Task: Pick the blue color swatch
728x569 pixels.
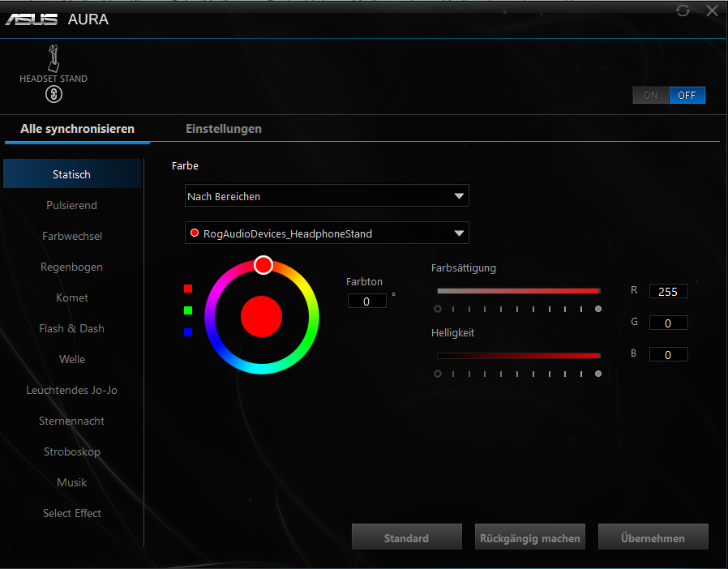Action: coord(188,332)
